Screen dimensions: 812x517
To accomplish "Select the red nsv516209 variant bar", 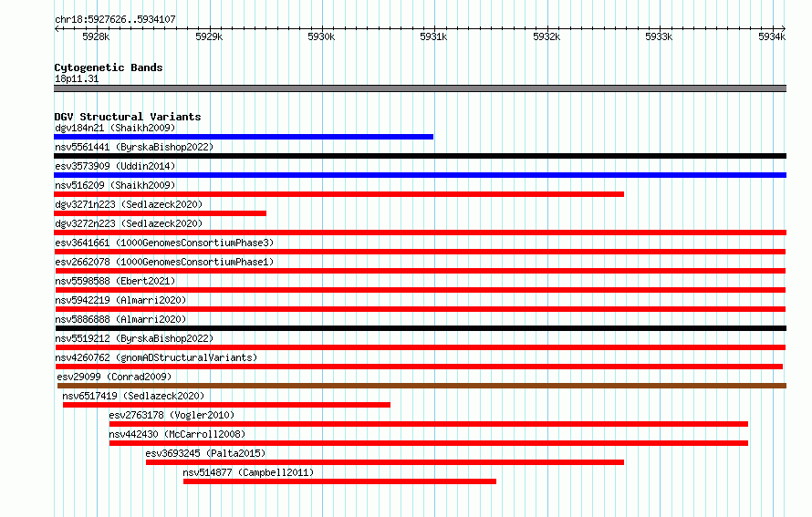I will (338, 194).
